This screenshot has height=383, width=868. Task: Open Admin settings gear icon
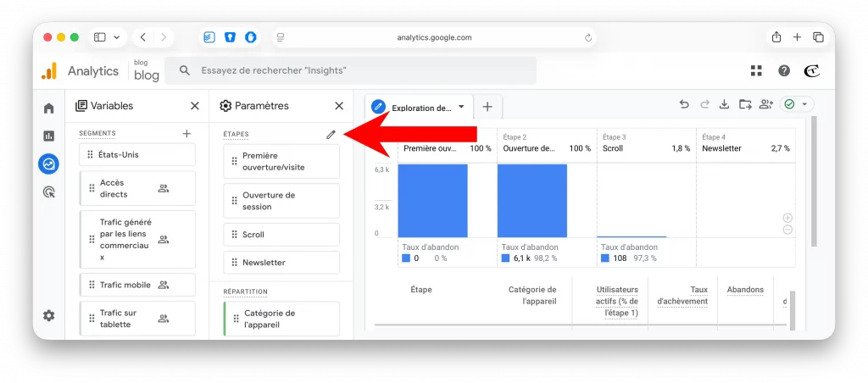click(48, 315)
